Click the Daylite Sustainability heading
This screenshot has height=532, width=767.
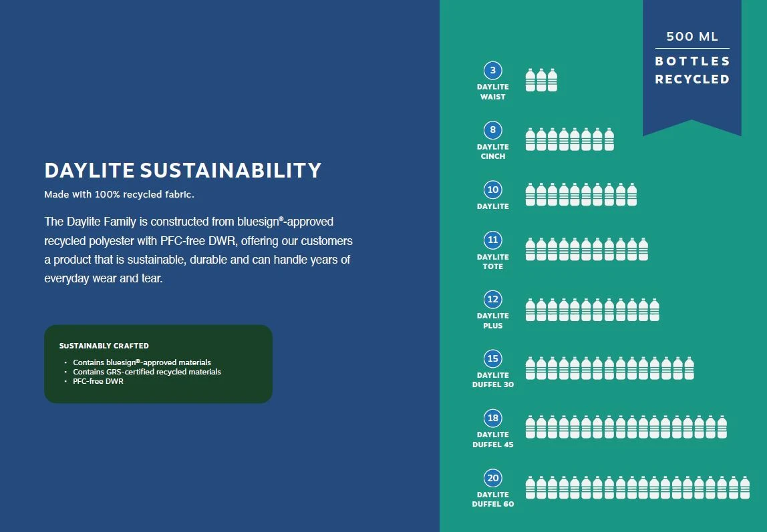[182, 171]
